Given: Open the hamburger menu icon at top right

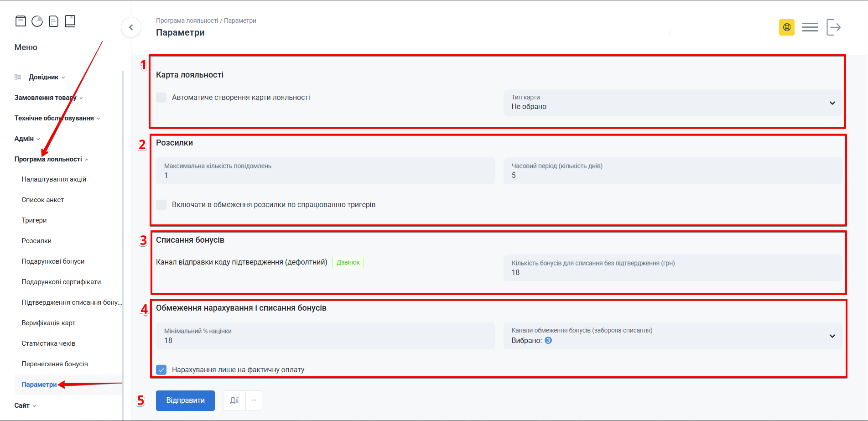Looking at the screenshot, I should [x=810, y=27].
